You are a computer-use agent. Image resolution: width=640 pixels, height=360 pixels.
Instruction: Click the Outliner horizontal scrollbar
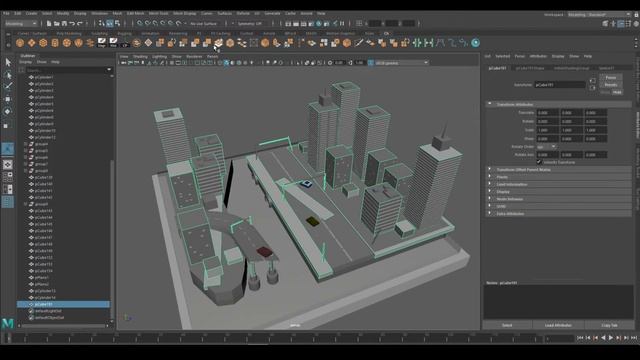(x=63, y=326)
